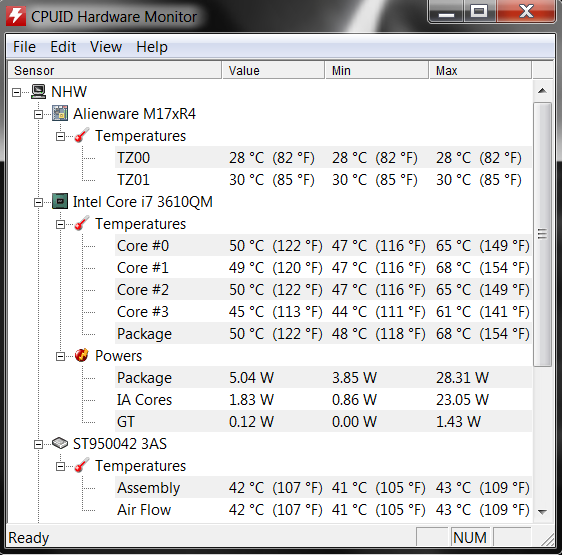The image size is (562, 555).
Task: Select the Alienware M17xR4 label
Action: [x=134, y=114]
